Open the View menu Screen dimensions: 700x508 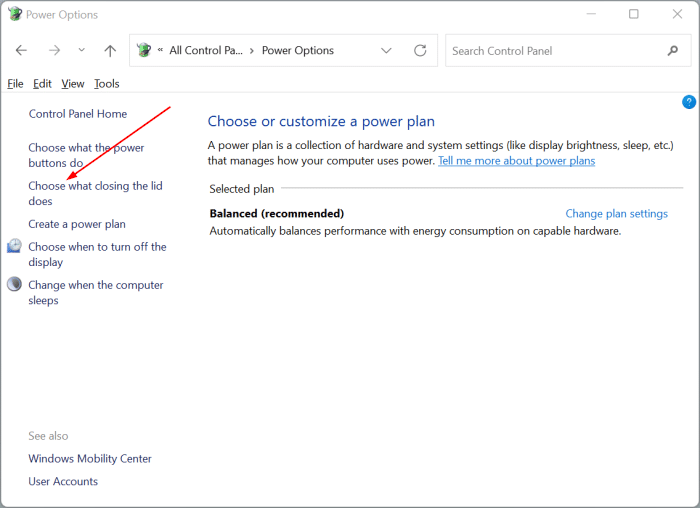pyautogui.click(x=73, y=83)
